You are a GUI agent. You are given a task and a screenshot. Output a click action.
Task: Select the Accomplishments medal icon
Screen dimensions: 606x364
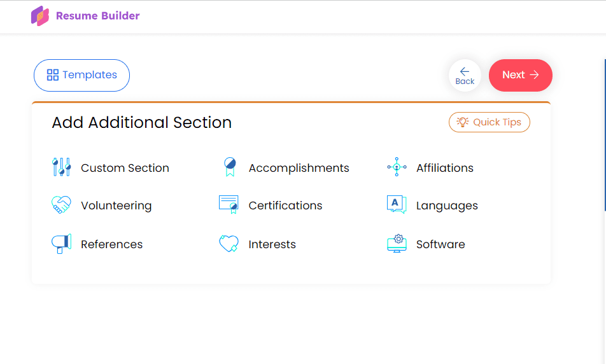pos(229,167)
